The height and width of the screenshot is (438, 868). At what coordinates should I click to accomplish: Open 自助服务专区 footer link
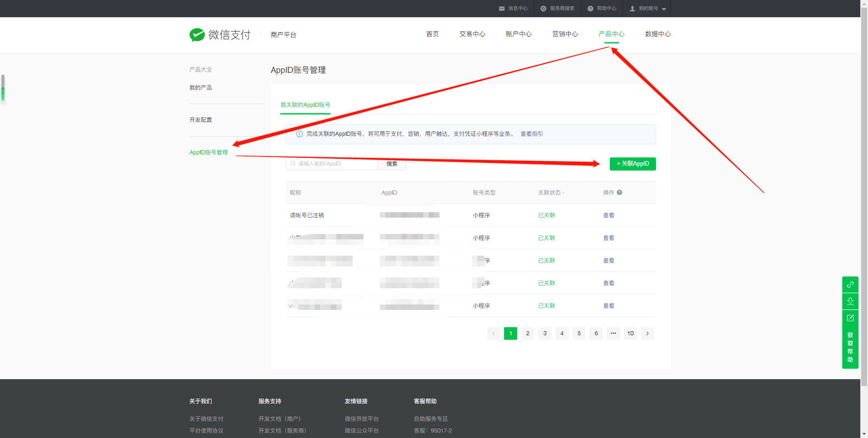[431, 419]
